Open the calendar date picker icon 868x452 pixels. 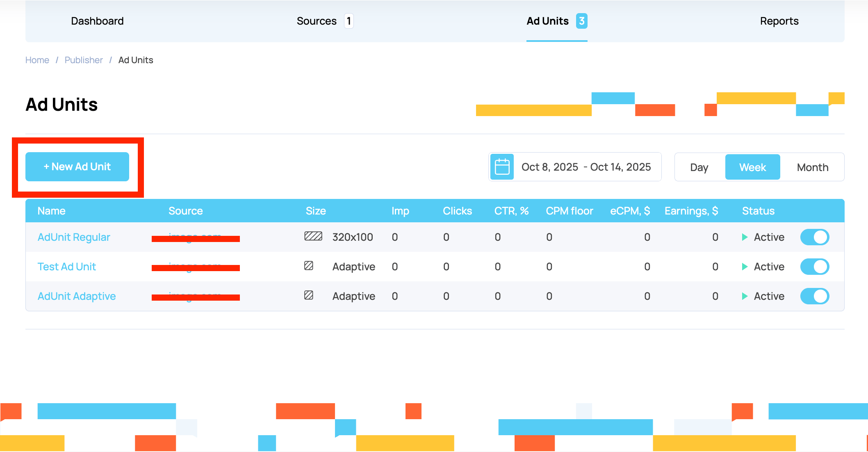501,167
